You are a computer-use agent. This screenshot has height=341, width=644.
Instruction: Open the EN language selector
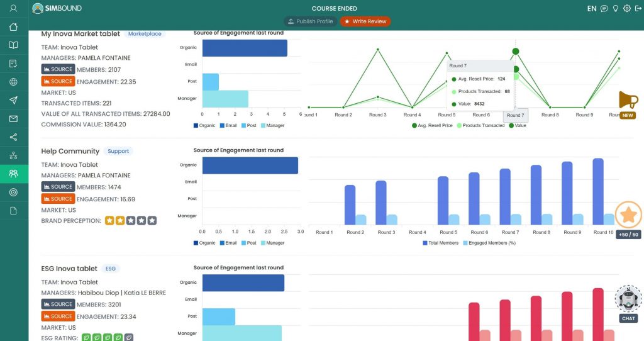coord(591,8)
